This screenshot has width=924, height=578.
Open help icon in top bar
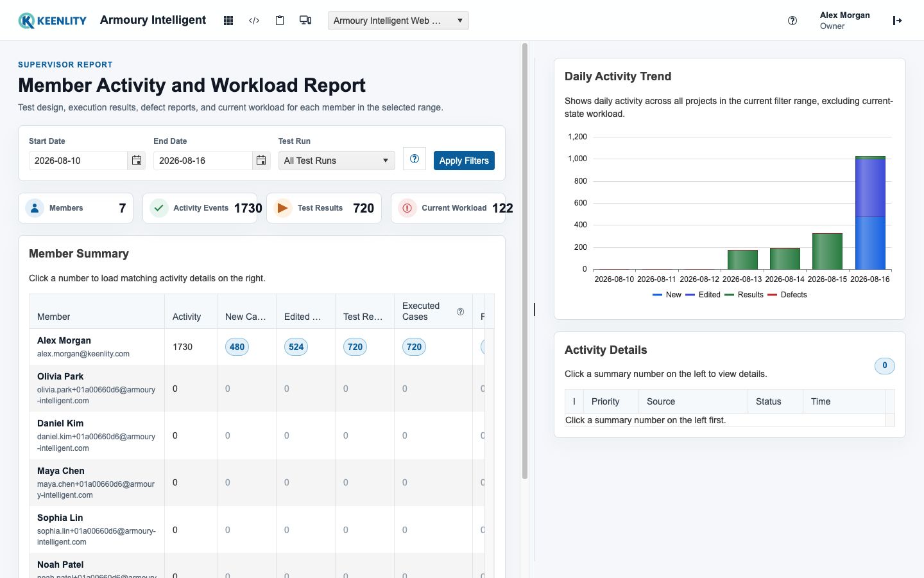pos(792,21)
